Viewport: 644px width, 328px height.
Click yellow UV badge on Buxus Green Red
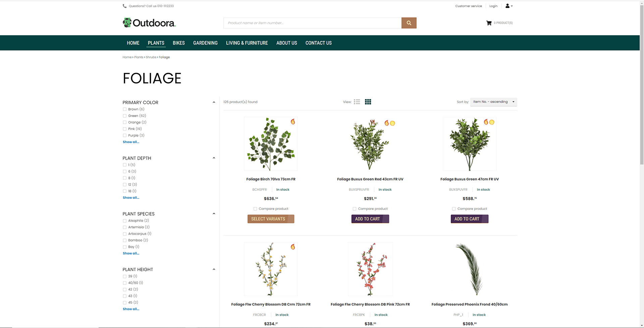point(392,123)
